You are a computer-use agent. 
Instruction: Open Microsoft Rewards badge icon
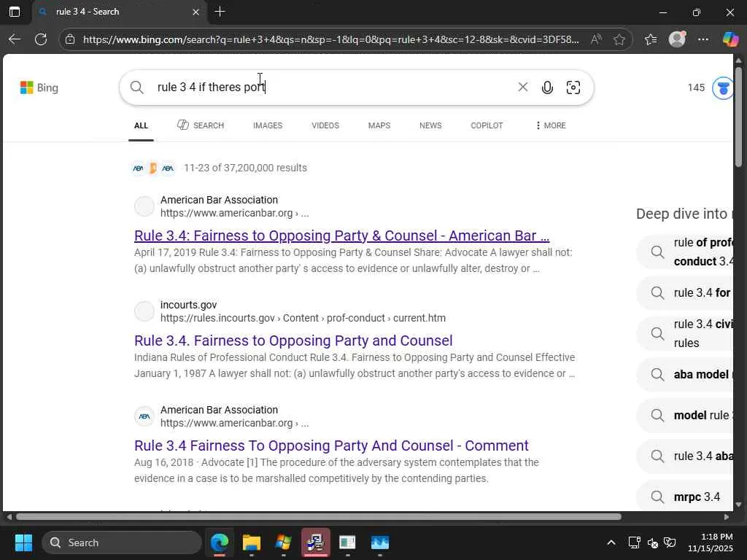pos(722,88)
